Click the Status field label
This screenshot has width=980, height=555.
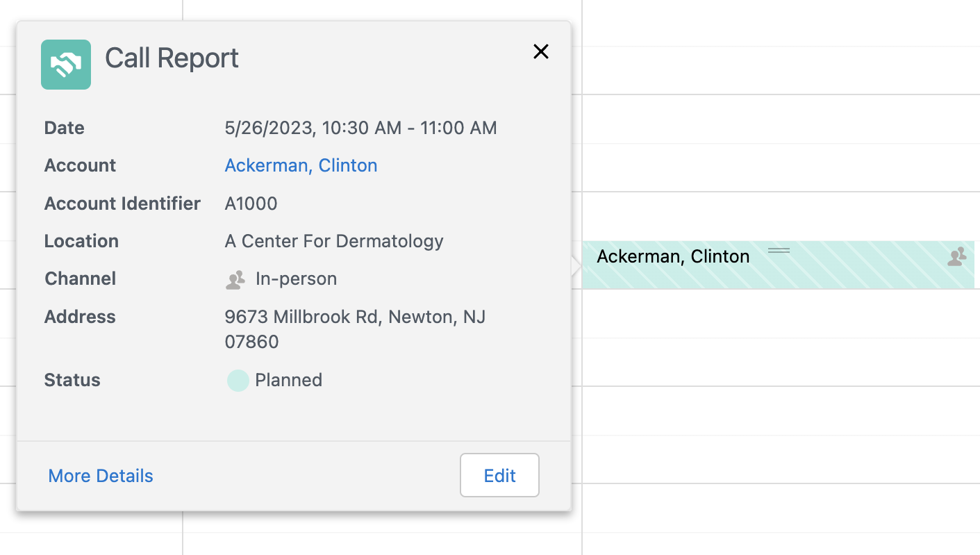(x=72, y=380)
